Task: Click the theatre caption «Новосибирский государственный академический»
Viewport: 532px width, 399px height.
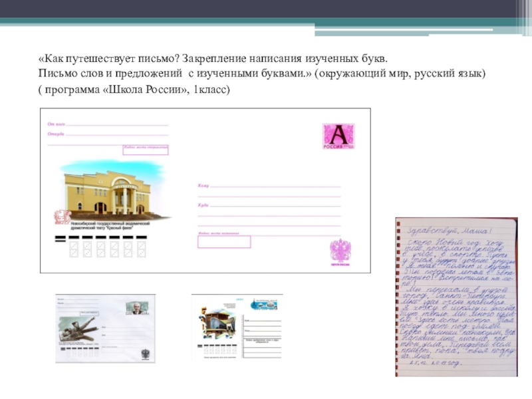Action: click(110, 223)
